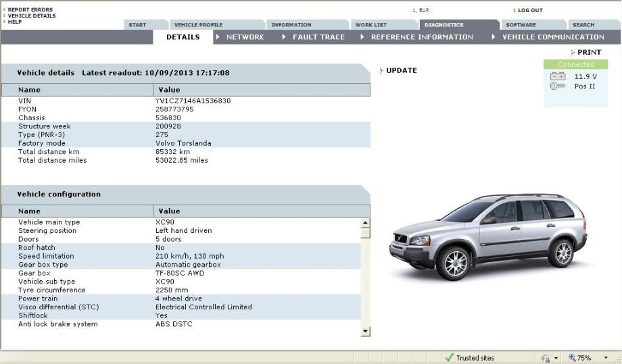Click the REPORT ERRORS link
Screen dimensions: 622x364
(30, 9)
